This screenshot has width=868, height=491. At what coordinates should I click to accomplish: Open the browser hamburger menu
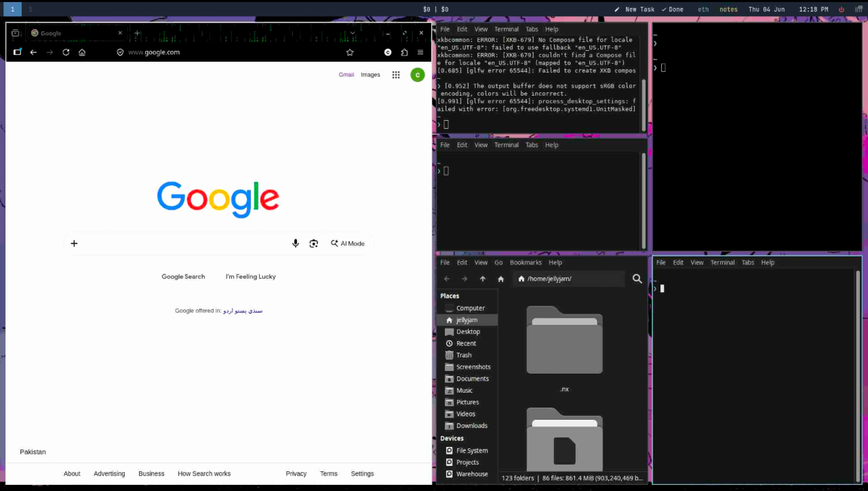pyautogui.click(x=420, y=52)
